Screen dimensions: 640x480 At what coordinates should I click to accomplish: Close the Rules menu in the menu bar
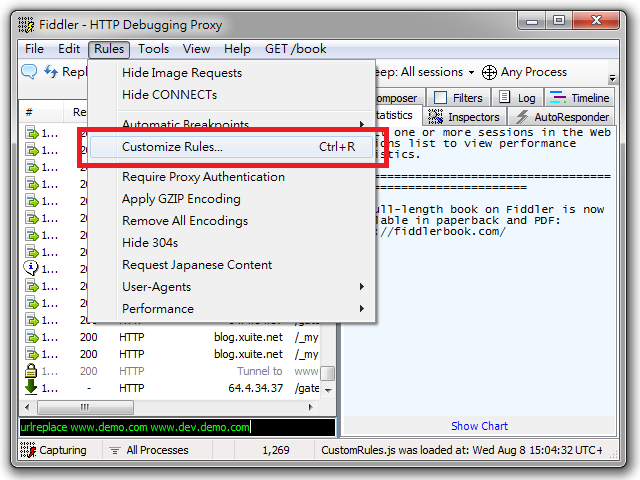(x=109, y=49)
